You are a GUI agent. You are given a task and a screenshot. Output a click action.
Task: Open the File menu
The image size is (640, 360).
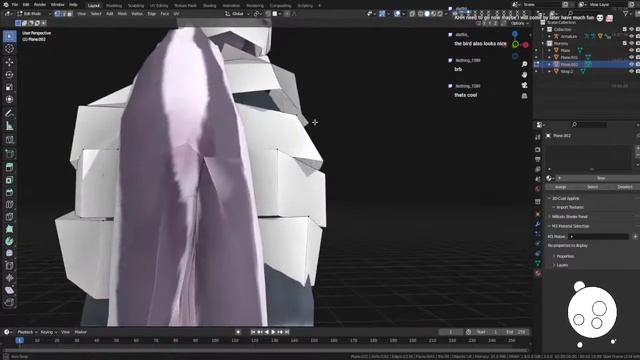15,4
